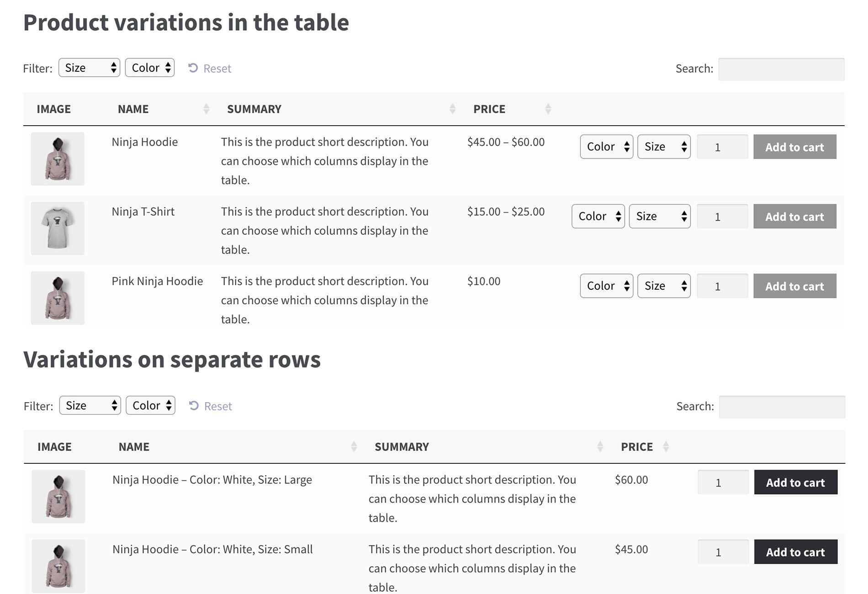Open the top Size filter dropdown
Screen dimensions: 868x594
[89, 68]
